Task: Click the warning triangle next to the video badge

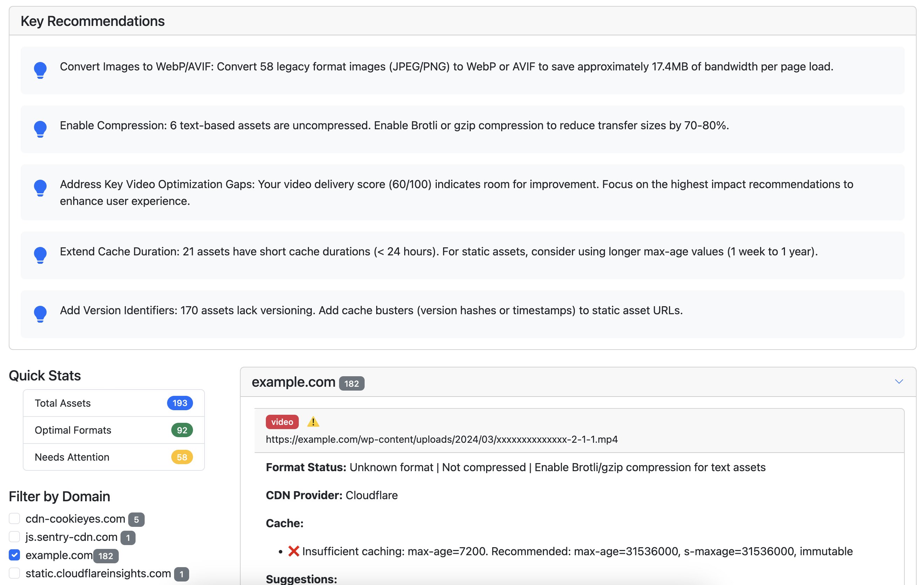Action: (x=313, y=422)
